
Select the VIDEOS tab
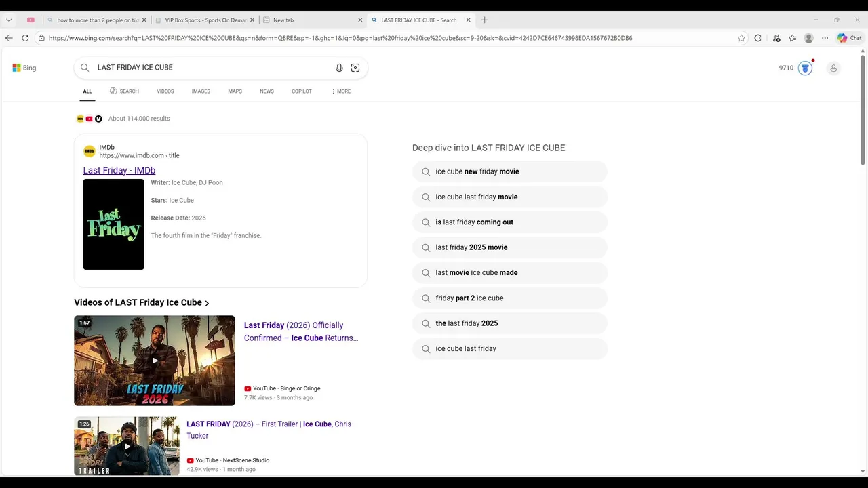(x=165, y=91)
